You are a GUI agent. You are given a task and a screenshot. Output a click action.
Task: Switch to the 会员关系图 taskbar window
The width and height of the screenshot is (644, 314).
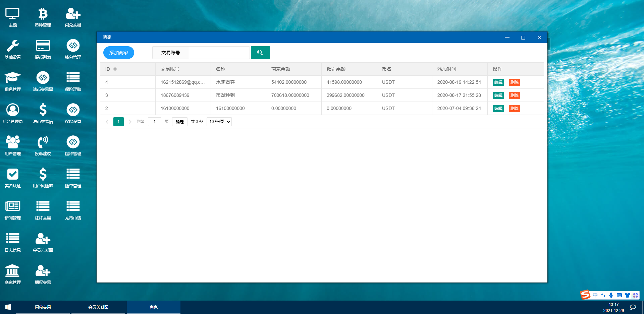click(98, 307)
